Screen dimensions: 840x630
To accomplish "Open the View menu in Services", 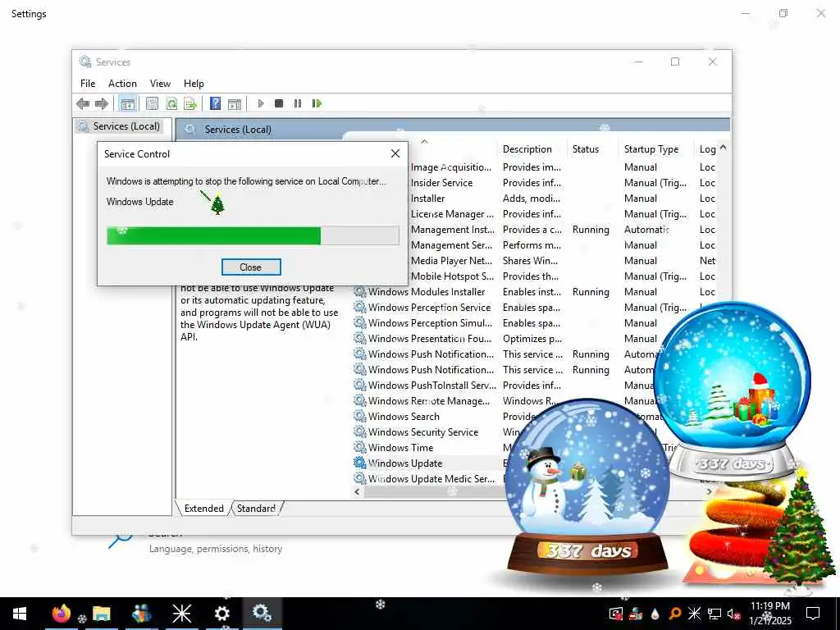I will [160, 84].
